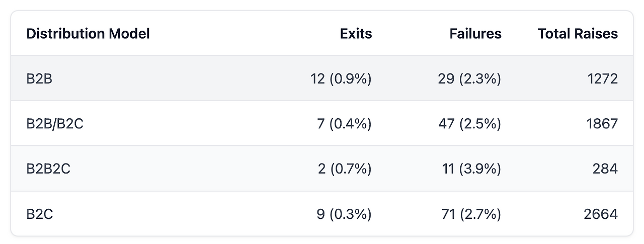Click B2B exits value 12 (0.9%)

coord(341,78)
